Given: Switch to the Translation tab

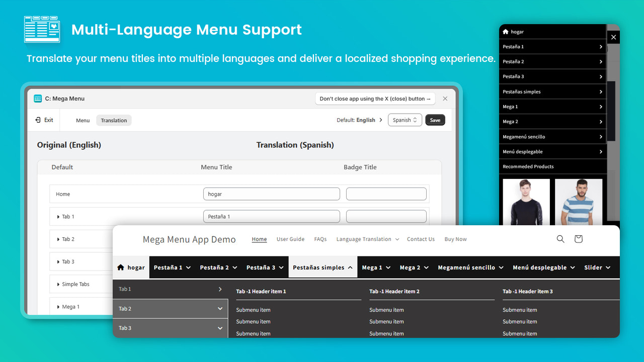Looking at the screenshot, I should (114, 120).
